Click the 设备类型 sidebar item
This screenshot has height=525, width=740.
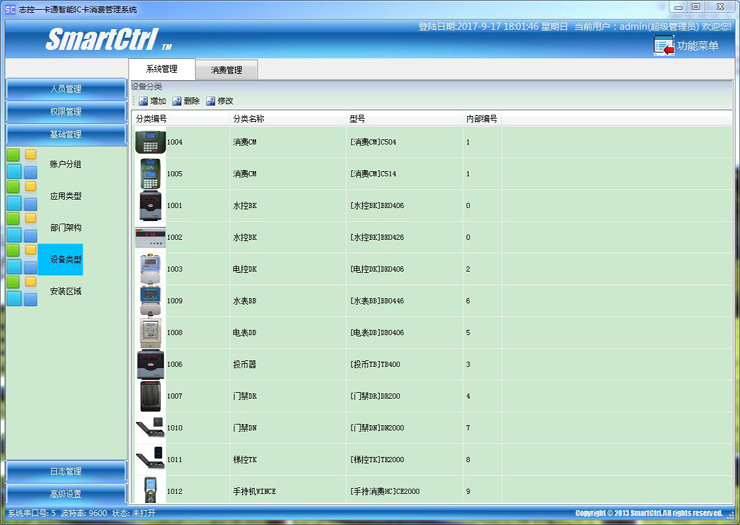tap(65, 259)
